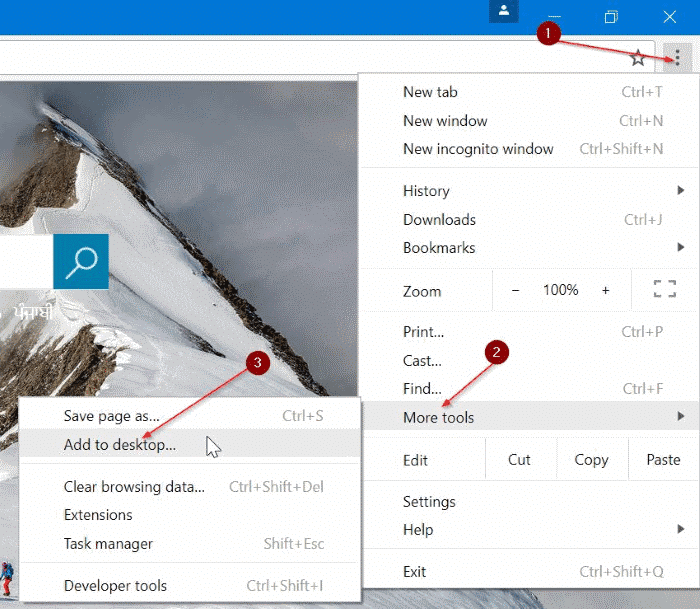Choose Find... in the menu
Screen dimensions: 700x609
point(529,388)
